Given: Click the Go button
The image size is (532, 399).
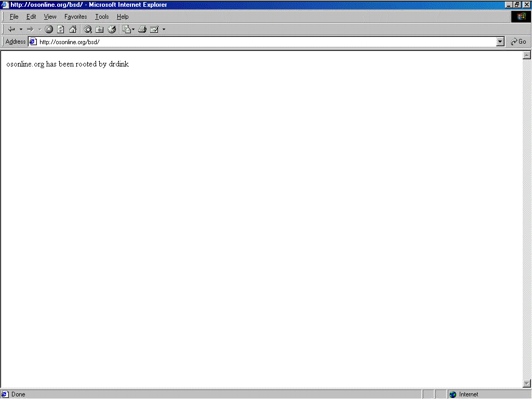Looking at the screenshot, I should point(518,42).
